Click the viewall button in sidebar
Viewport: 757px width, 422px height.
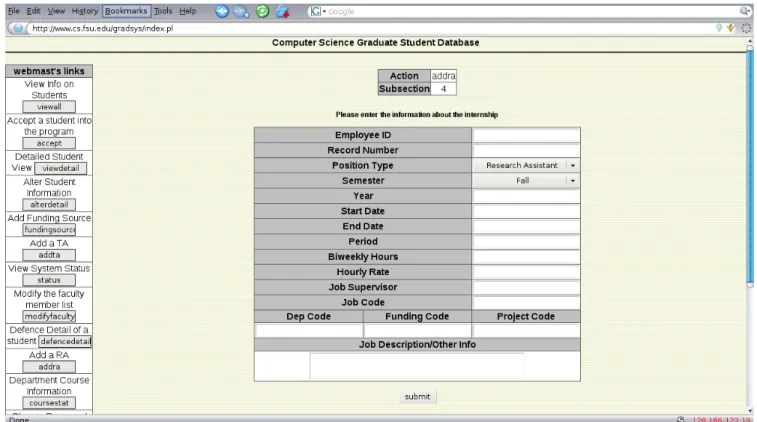[49, 107]
